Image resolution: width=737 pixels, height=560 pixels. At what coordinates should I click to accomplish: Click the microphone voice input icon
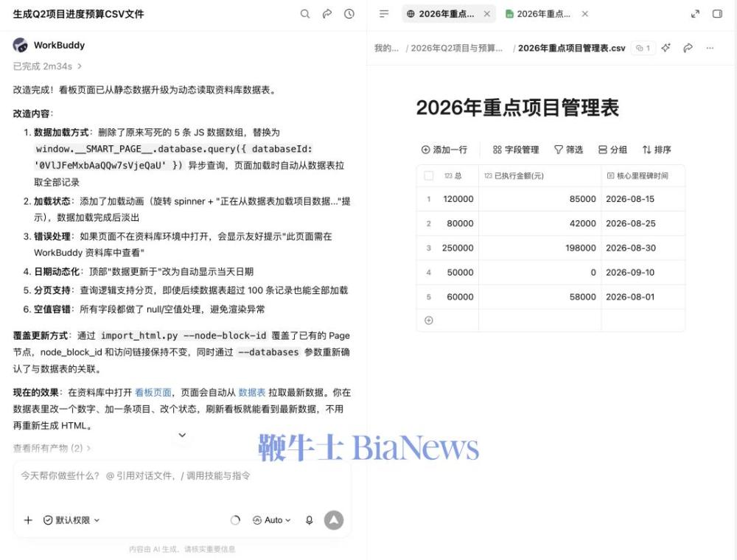coord(310,520)
